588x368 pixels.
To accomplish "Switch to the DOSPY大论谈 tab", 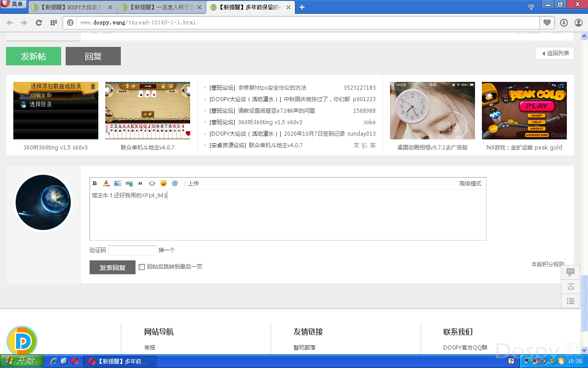I will coord(73,7).
